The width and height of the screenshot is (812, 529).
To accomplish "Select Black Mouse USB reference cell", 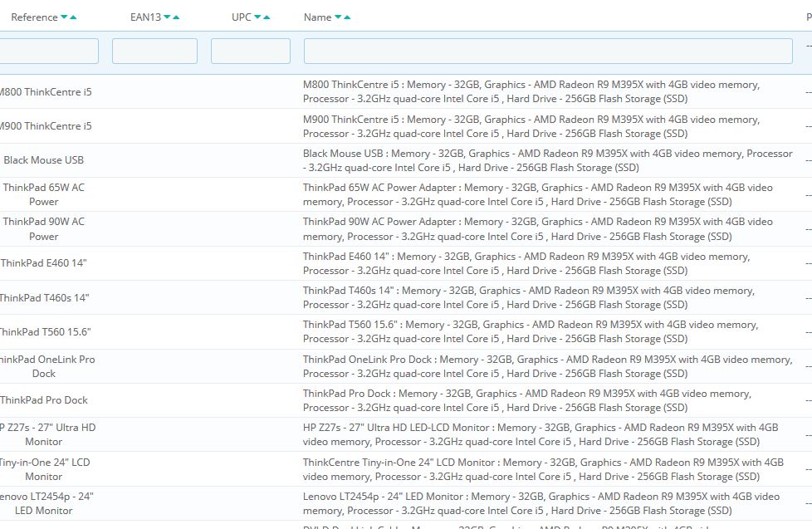I will coord(43,160).
